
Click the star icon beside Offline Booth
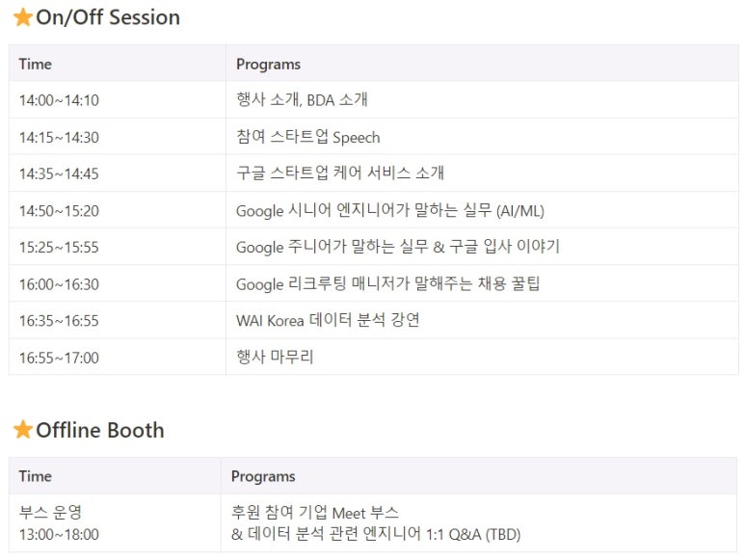click(x=23, y=430)
